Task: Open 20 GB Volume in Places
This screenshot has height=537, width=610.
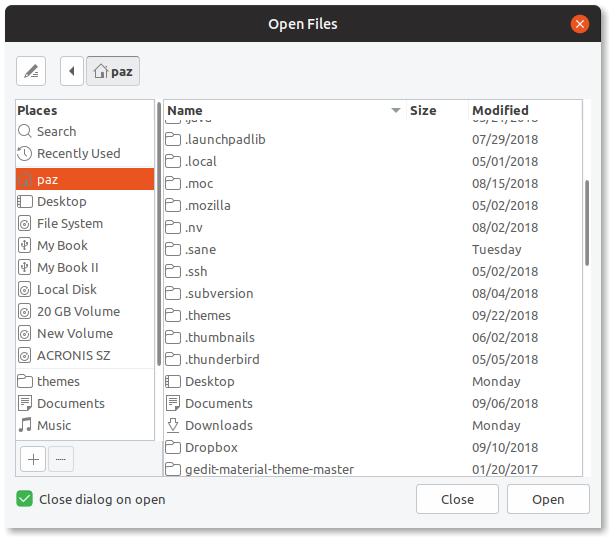Action: [85, 311]
